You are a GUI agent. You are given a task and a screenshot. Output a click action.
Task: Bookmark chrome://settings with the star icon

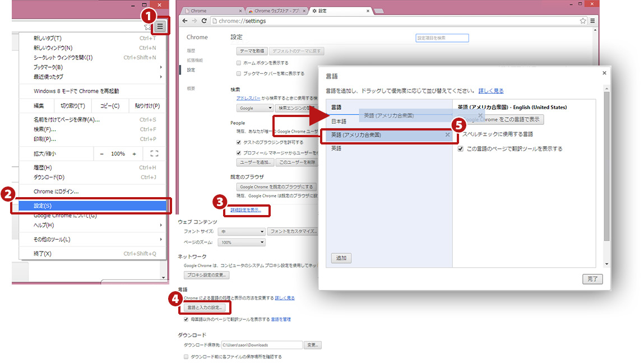pyautogui.click(x=583, y=21)
